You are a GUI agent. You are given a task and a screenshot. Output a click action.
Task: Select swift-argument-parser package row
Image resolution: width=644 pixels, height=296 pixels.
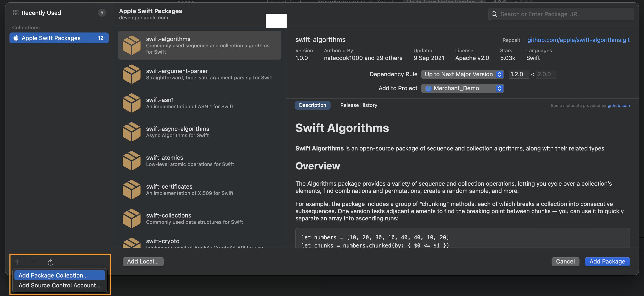pyautogui.click(x=200, y=74)
